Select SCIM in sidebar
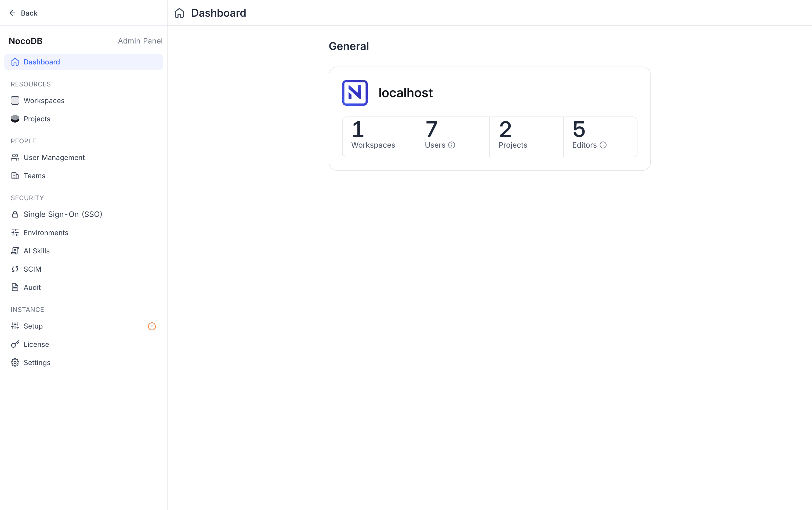812x510 pixels. [83, 269]
